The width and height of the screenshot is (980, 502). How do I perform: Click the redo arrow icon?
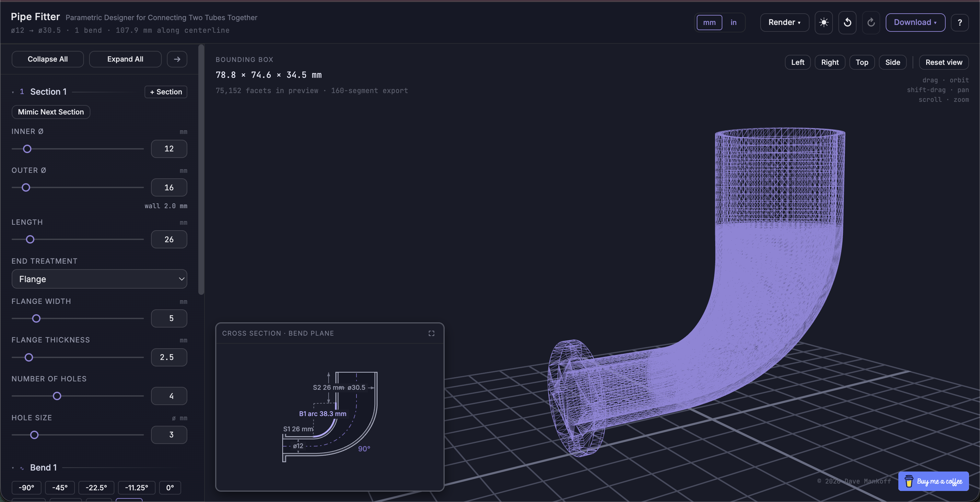point(871,22)
